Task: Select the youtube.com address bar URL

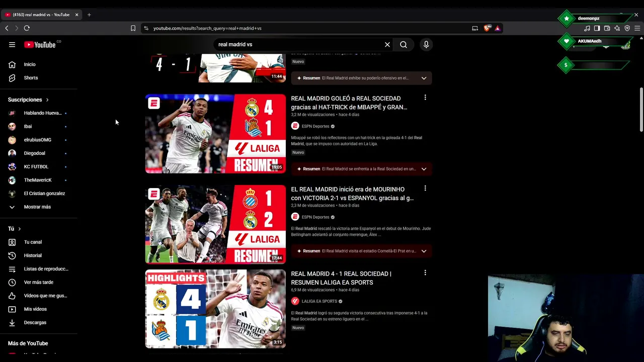Action: (207, 28)
